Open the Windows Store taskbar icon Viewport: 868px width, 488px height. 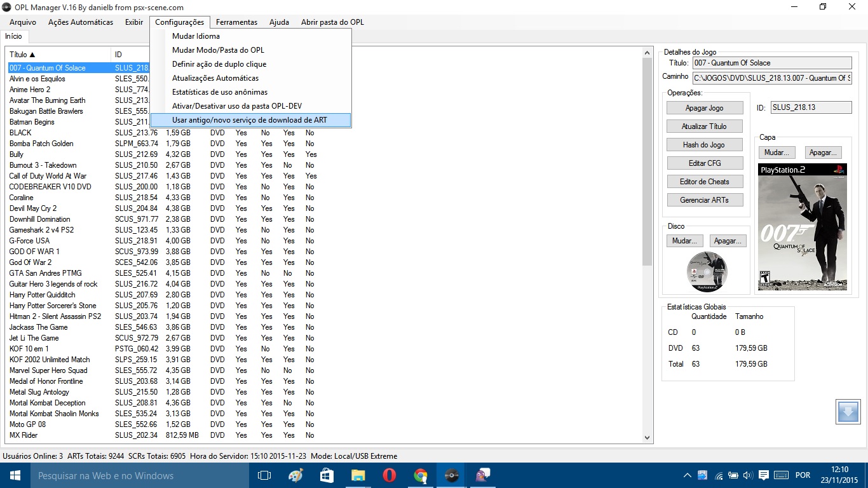pyautogui.click(x=327, y=475)
